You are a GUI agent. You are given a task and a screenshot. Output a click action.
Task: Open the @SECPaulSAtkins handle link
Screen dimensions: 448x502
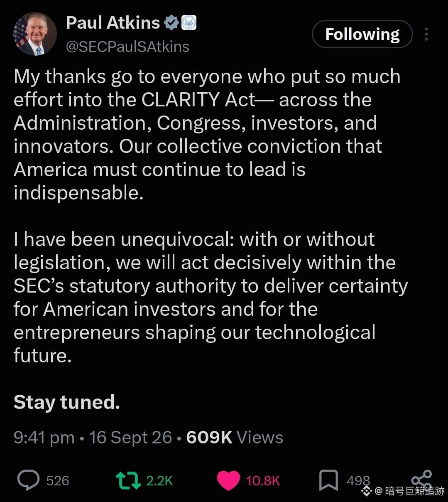127,47
